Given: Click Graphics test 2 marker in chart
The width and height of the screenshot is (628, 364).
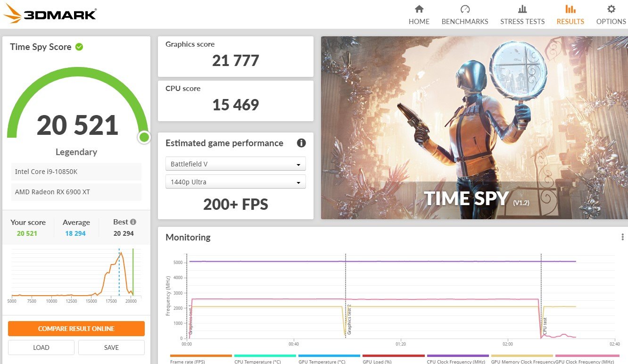Looking at the screenshot, I should click(x=349, y=320).
